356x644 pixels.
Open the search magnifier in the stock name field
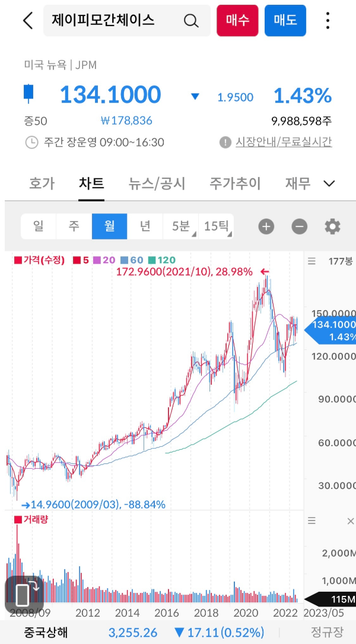[191, 20]
